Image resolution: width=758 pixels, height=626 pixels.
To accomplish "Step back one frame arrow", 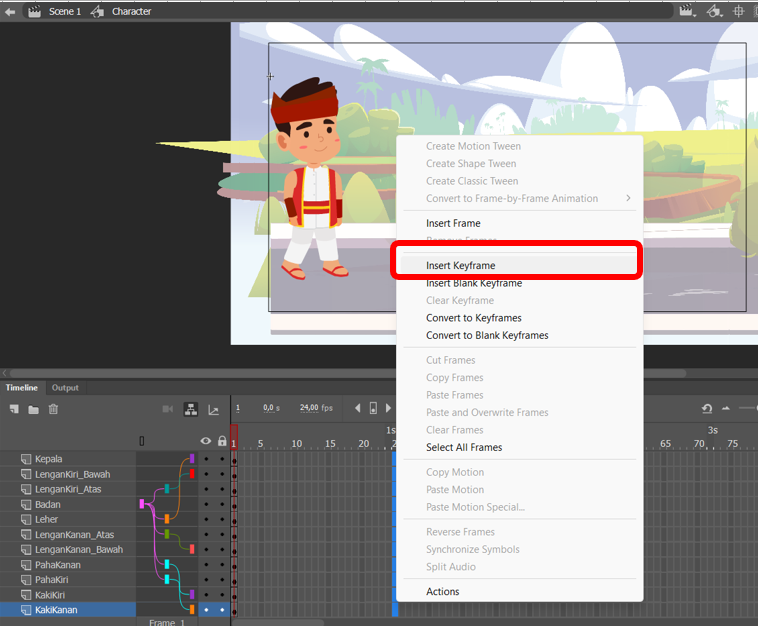I will [x=358, y=408].
